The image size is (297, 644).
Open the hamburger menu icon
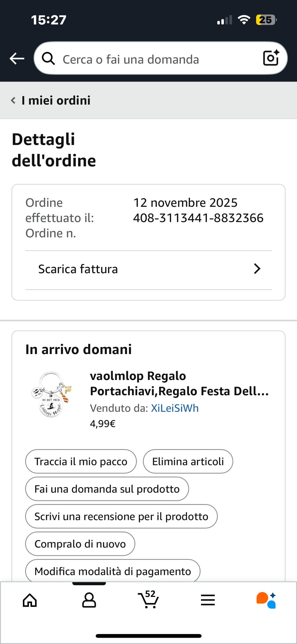coord(208,600)
